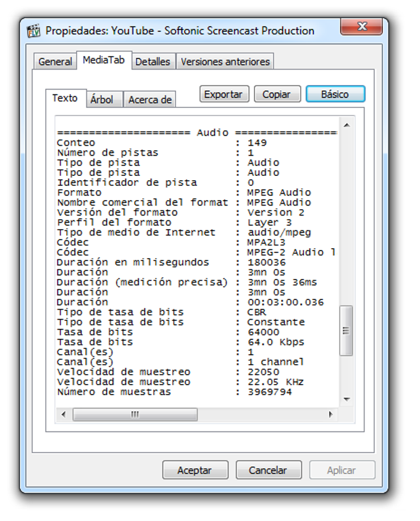Viewport: 420px width, 521px height.
Task: Click the Códec MPA2L3 line
Action: coord(171,243)
